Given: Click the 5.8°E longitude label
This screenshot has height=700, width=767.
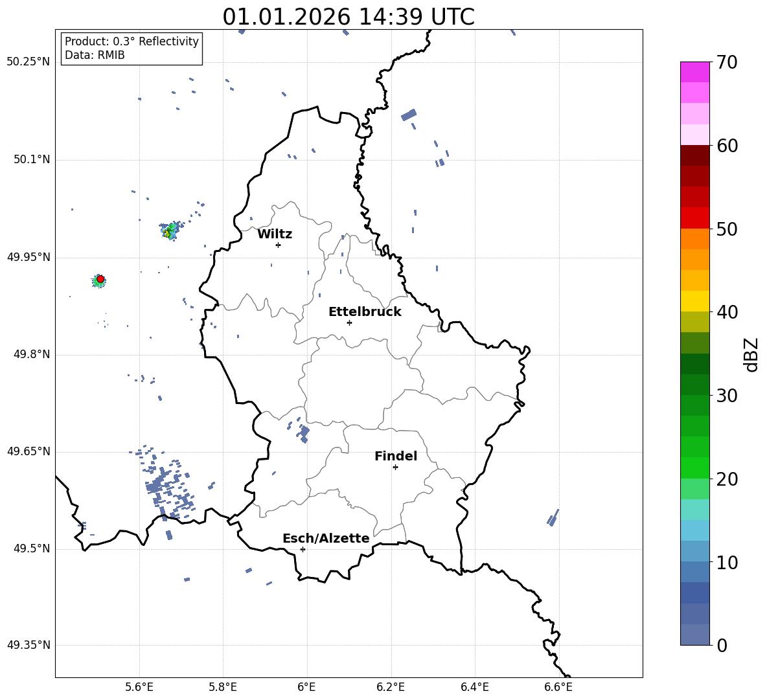Looking at the screenshot, I should pos(223,687).
